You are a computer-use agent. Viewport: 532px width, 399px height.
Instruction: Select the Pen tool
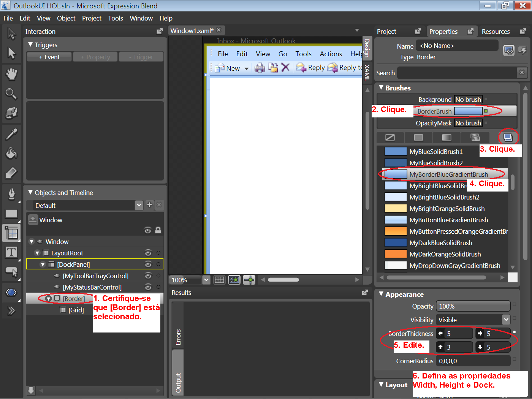[11, 194]
